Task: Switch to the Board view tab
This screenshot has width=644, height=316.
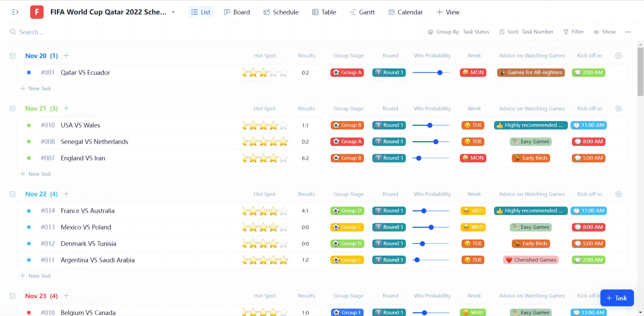Action: coord(237,12)
